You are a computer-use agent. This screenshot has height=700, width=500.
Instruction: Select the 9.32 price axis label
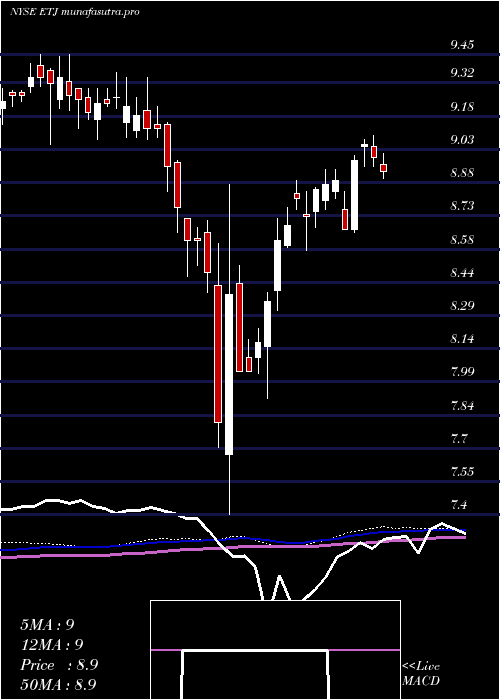click(x=462, y=73)
